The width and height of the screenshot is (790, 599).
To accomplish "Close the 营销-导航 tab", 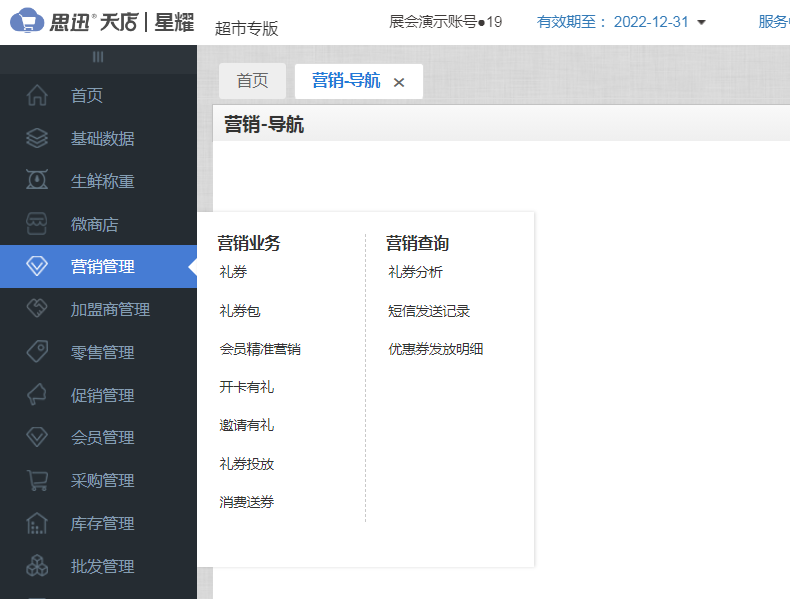I will coord(399,82).
